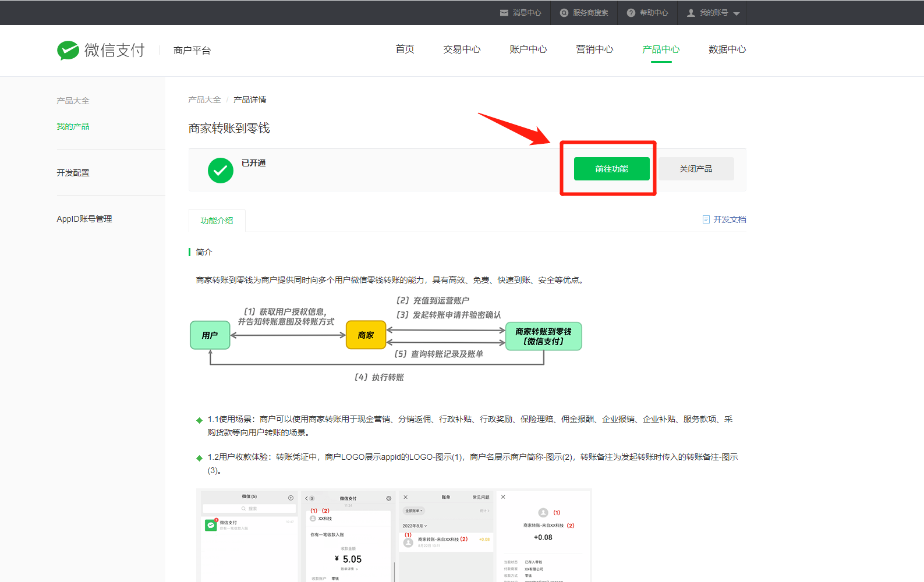
Task: Click the 用户 box in the flow diagram
Action: [210, 335]
